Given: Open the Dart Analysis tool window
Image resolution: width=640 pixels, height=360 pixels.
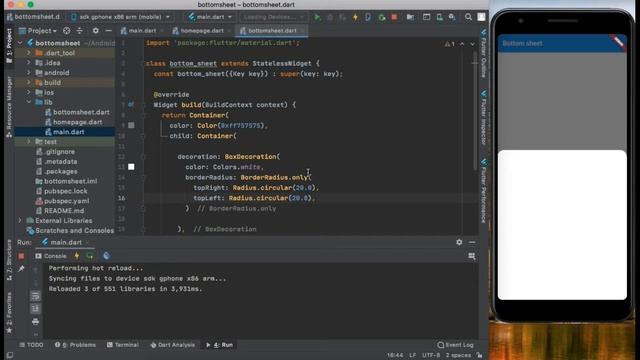Looking at the screenshot, I should 173,345.
